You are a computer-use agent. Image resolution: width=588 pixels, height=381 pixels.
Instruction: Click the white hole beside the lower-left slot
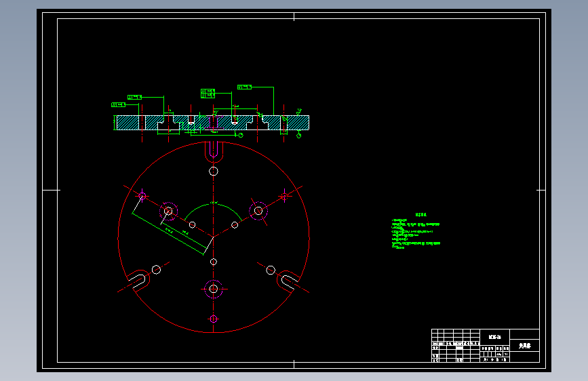[157, 270]
